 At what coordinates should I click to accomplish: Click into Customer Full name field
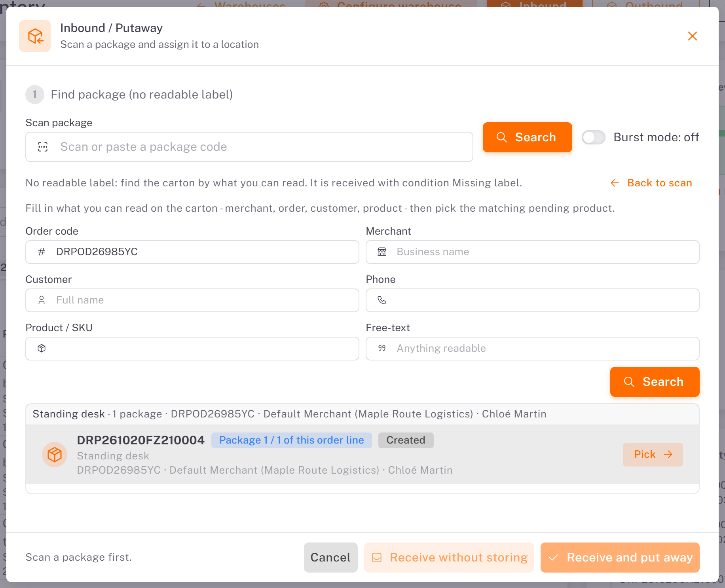click(x=192, y=300)
